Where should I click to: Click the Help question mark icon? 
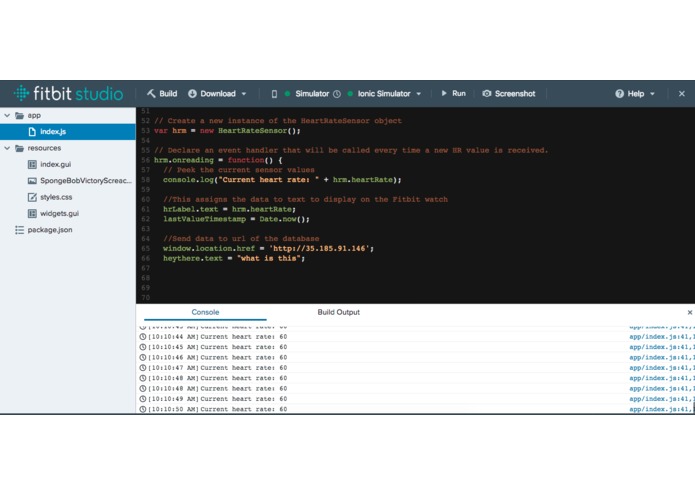tap(620, 93)
